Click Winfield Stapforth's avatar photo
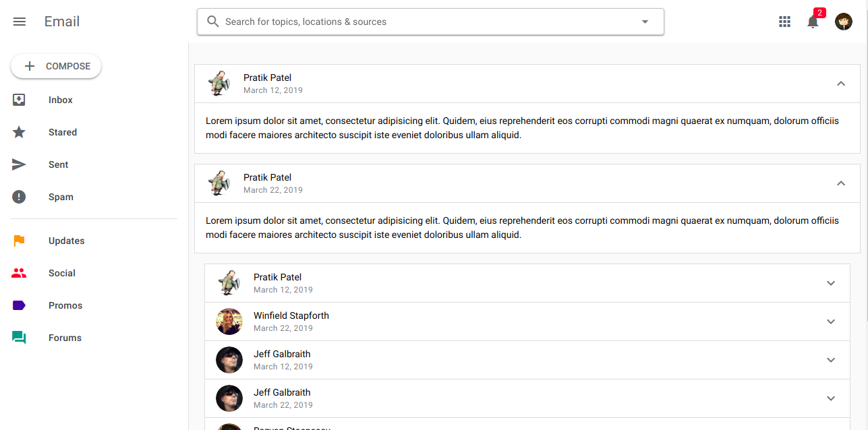868x430 pixels. 229,321
